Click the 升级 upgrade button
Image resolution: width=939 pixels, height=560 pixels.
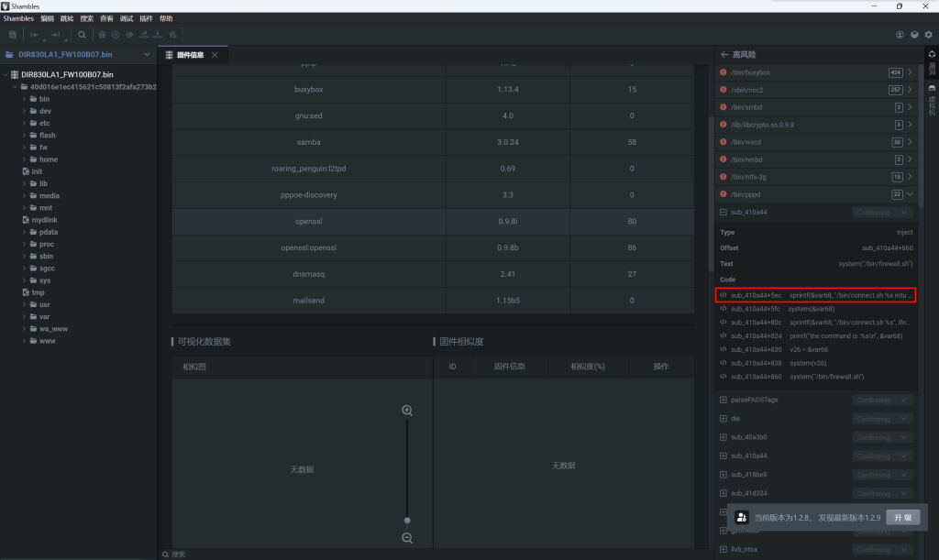902,517
